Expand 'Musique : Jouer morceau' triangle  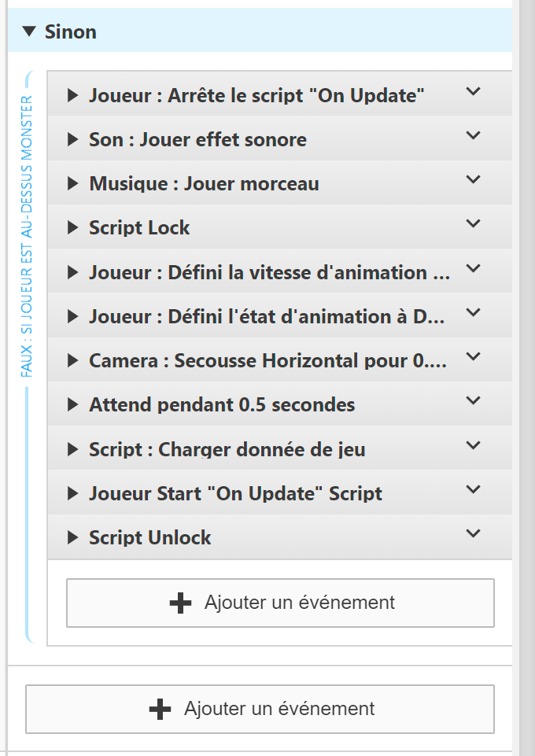coord(73,184)
